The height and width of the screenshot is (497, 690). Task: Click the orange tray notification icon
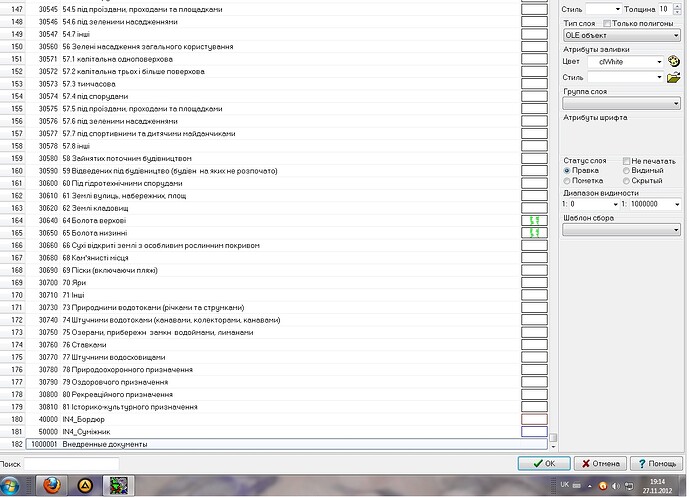click(603, 486)
